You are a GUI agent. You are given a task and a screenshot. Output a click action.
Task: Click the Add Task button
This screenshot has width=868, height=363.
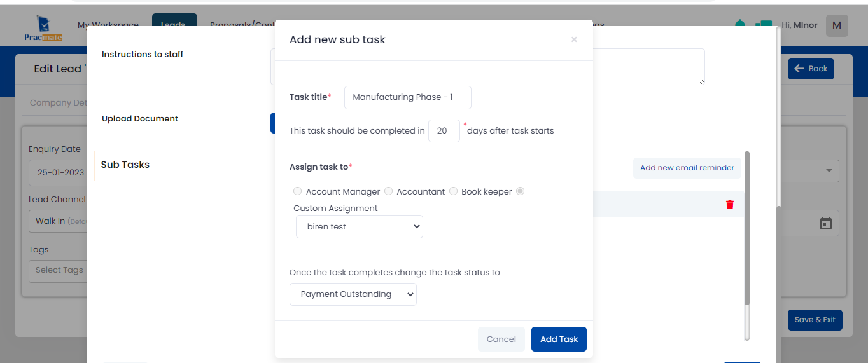(x=559, y=339)
